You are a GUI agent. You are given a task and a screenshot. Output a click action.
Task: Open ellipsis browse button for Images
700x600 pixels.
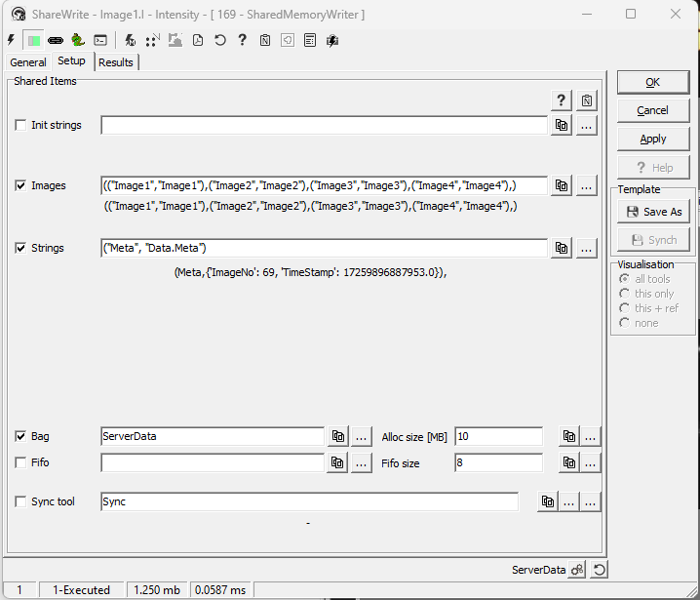pyautogui.click(x=587, y=185)
